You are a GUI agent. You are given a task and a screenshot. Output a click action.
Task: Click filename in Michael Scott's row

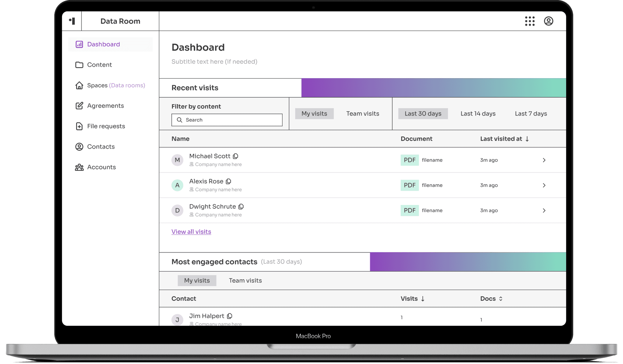point(432,160)
